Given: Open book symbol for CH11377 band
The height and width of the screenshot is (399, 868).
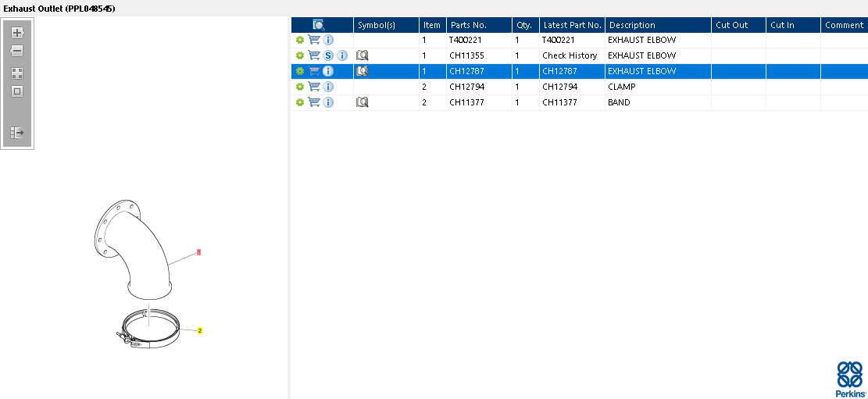Looking at the screenshot, I should pos(362,102).
